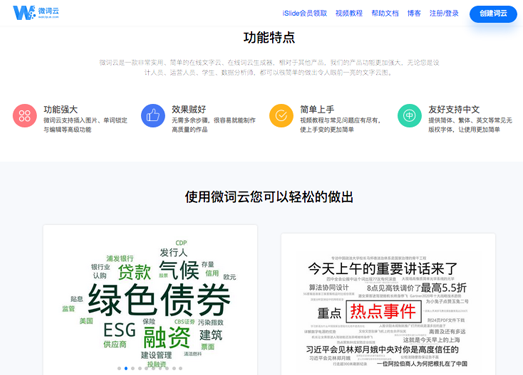Open 帮助文档 from the top navigation
Screen dimensions: 523x375
coord(385,13)
